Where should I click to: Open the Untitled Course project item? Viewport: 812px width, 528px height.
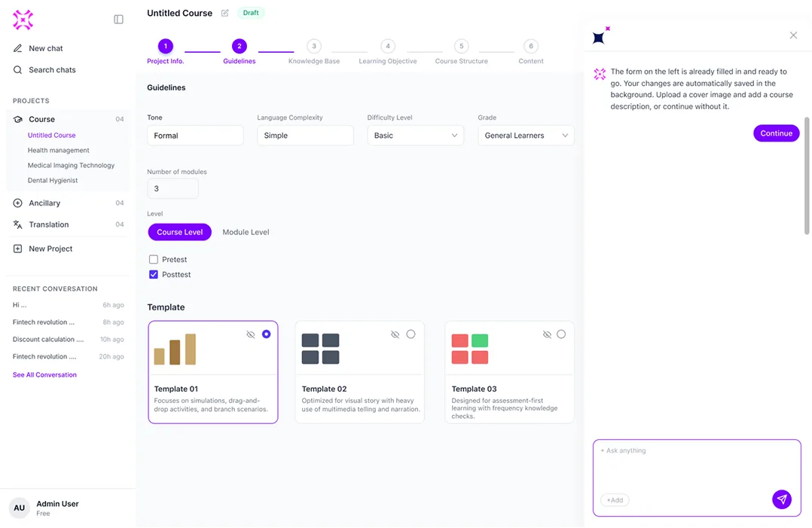51,135
